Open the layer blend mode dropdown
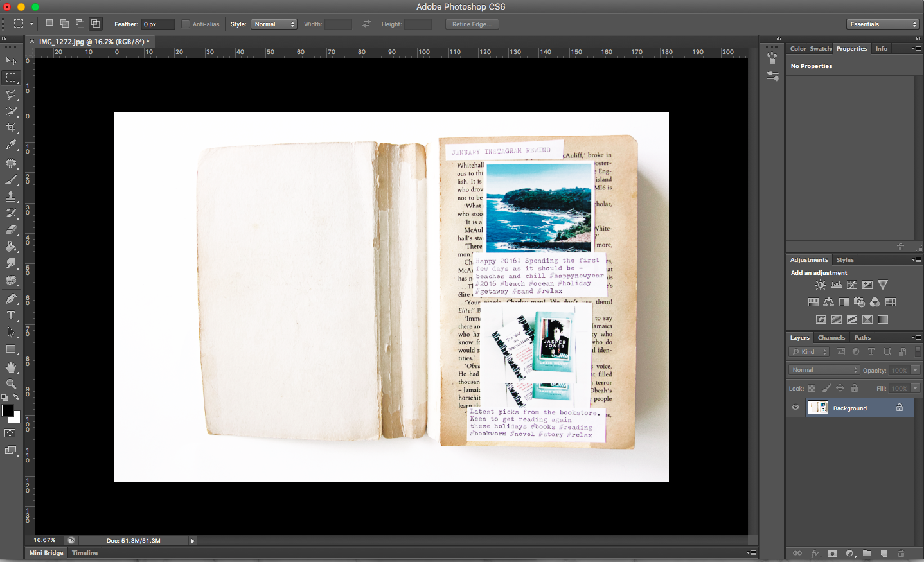This screenshot has height=562, width=924. coord(824,370)
